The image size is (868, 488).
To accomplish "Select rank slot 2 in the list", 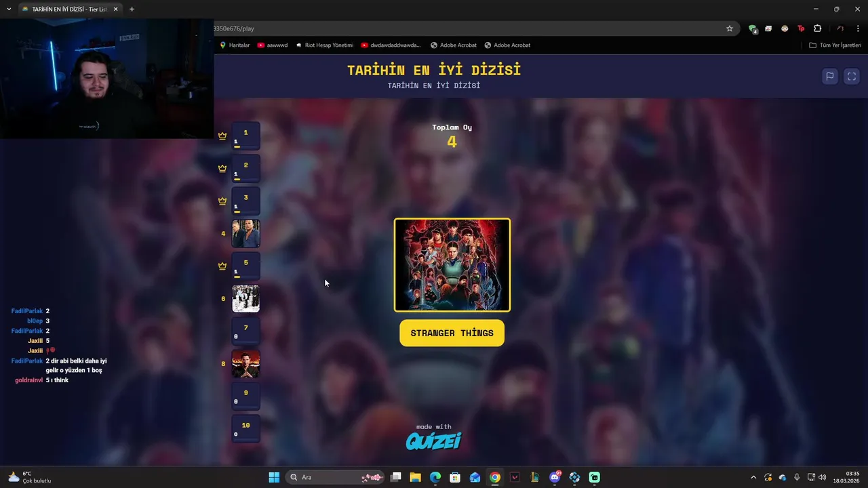I will [x=245, y=168].
